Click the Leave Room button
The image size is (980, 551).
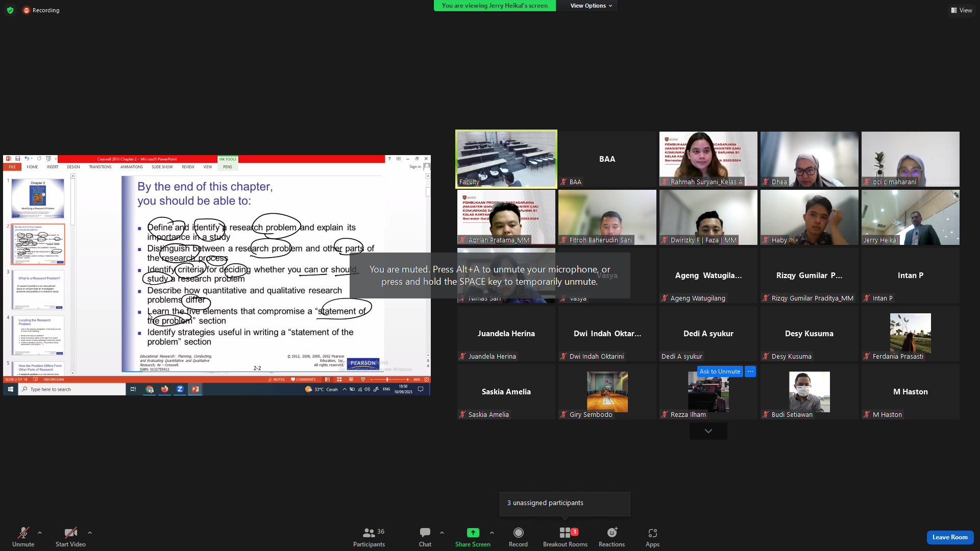[x=950, y=537]
